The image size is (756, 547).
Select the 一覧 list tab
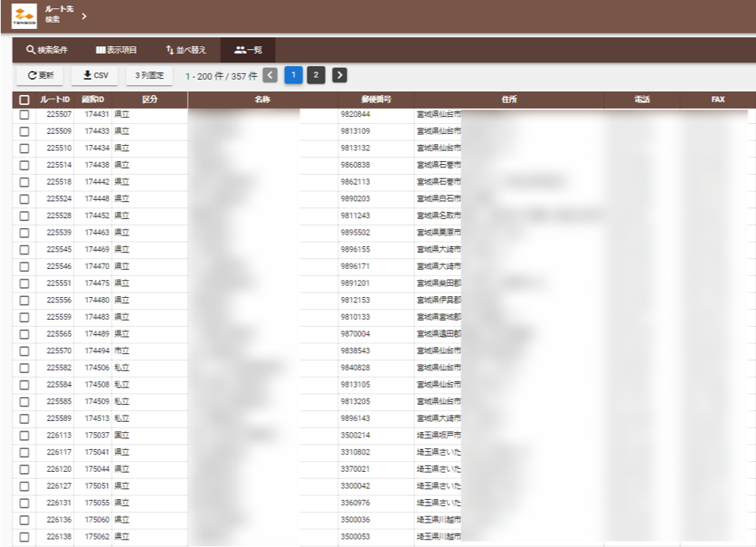click(248, 50)
